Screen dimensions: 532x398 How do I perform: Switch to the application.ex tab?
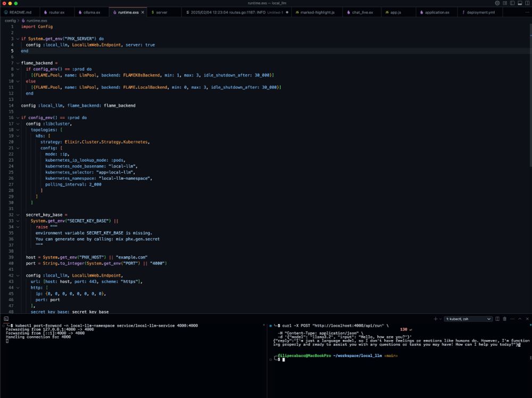coord(437,12)
